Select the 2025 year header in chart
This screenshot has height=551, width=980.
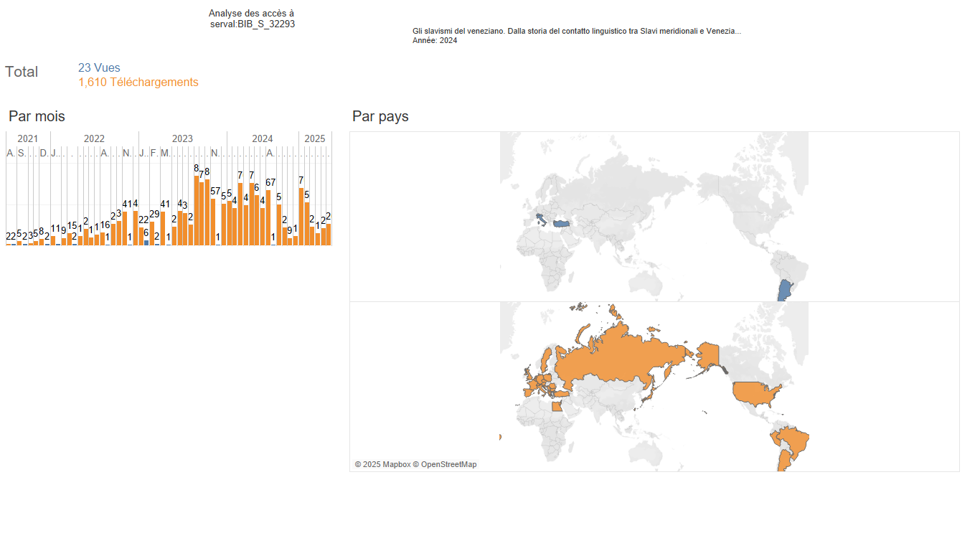coord(315,138)
